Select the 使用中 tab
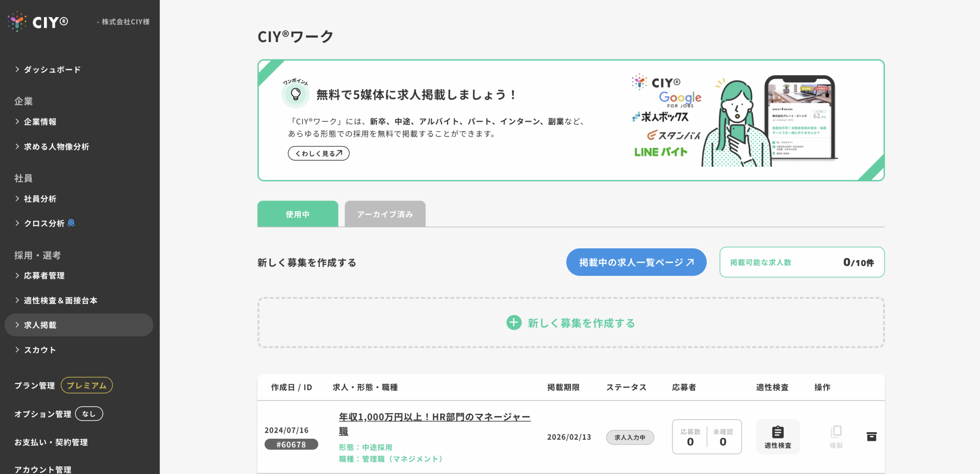 pyautogui.click(x=297, y=214)
